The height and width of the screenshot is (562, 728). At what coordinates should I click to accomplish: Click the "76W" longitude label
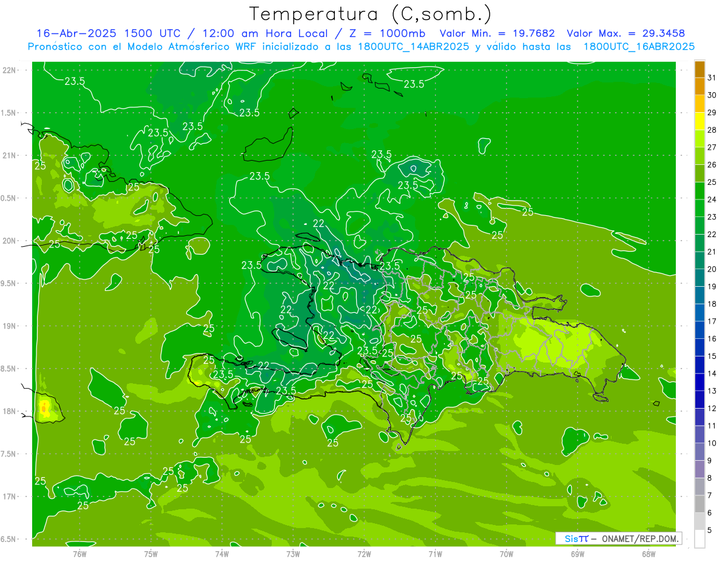[x=79, y=554]
